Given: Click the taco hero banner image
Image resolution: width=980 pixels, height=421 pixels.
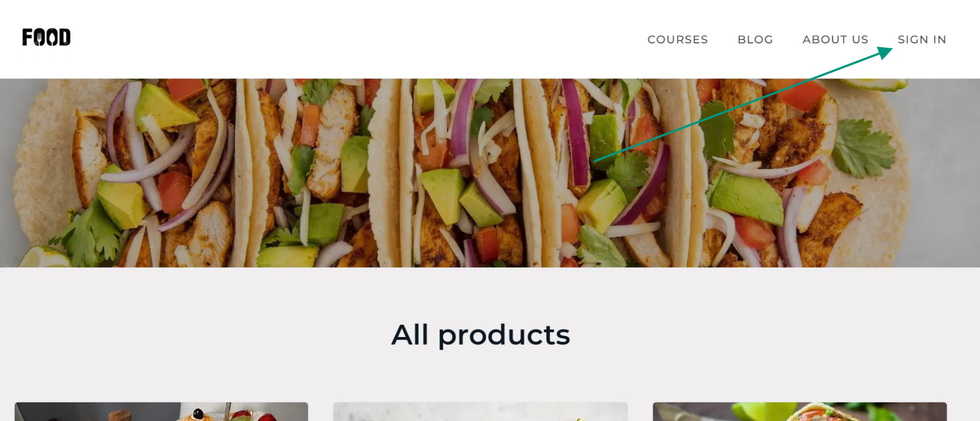Looking at the screenshot, I should (x=490, y=173).
